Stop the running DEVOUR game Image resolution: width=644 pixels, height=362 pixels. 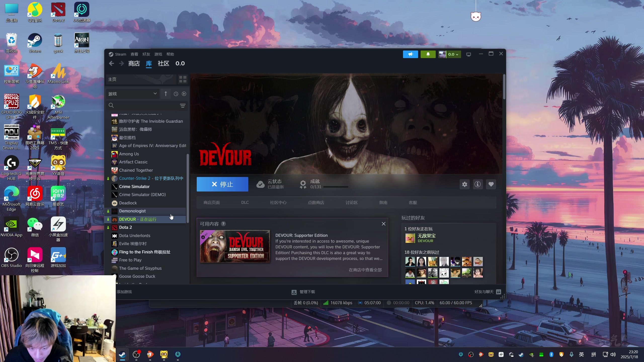(x=222, y=184)
